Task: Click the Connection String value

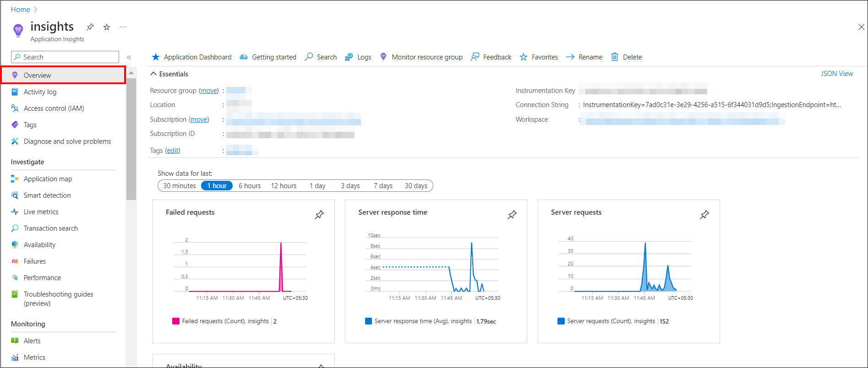Action: pyautogui.click(x=712, y=105)
